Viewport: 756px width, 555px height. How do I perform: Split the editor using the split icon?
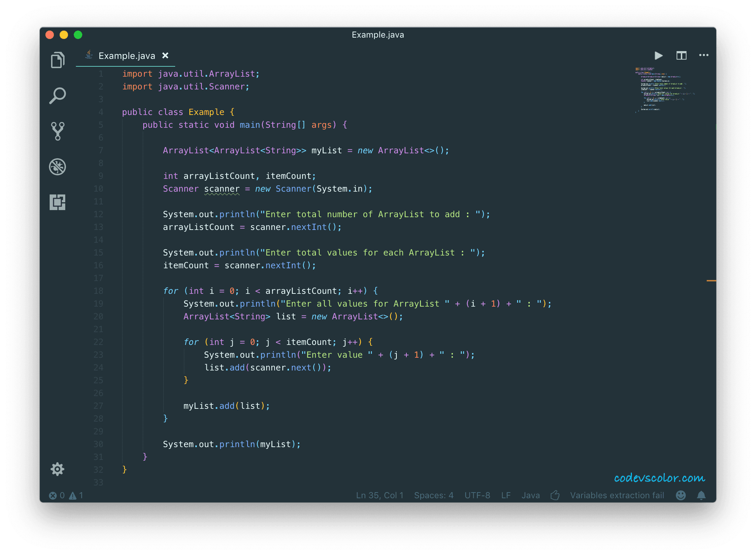(681, 55)
